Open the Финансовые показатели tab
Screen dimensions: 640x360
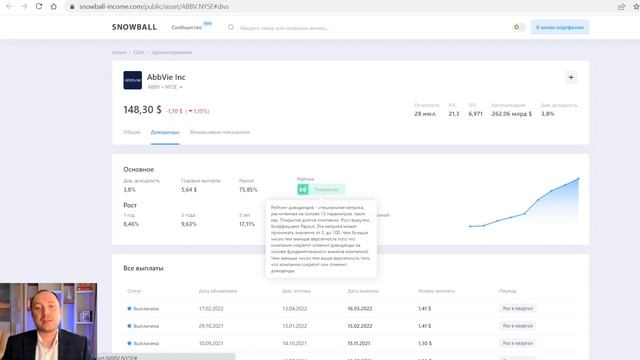click(220, 132)
